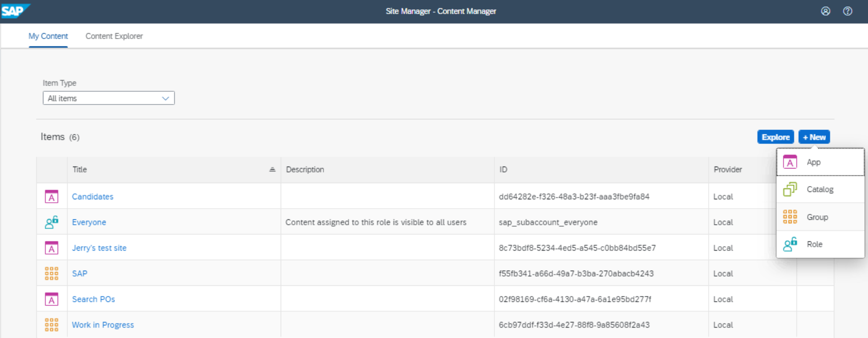Click the Items (6) heading
The height and width of the screenshot is (338, 868).
(60, 137)
